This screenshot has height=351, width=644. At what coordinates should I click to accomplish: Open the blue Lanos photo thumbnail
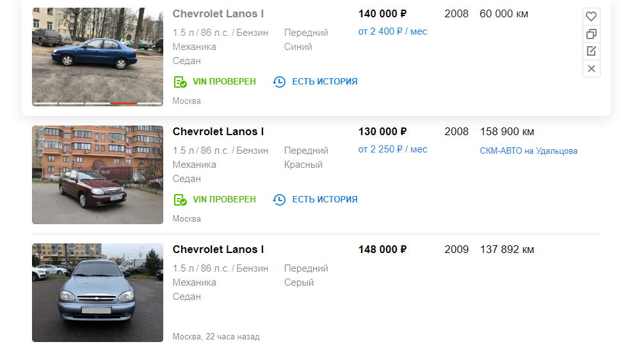click(x=98, y=57)
